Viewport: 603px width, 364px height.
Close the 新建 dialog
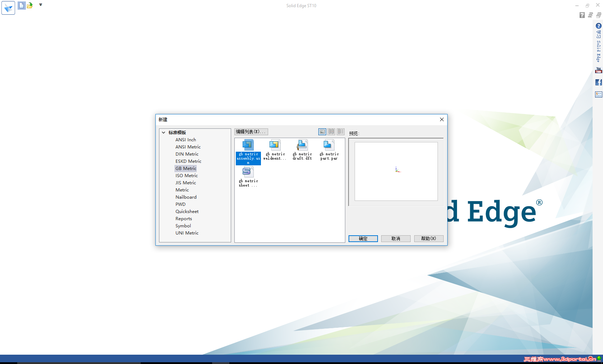pyautogui.click(x=442, y=119)
